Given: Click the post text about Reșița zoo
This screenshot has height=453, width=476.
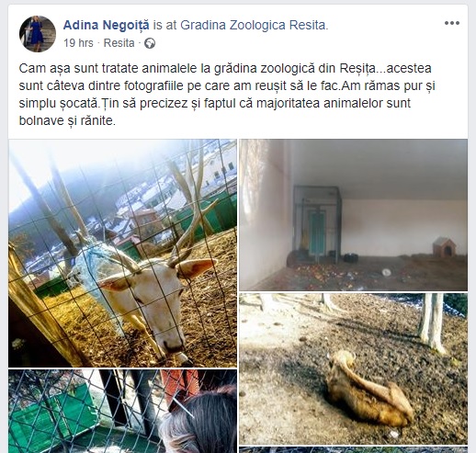Looking at the screenshot, I should tap(227, 95).
